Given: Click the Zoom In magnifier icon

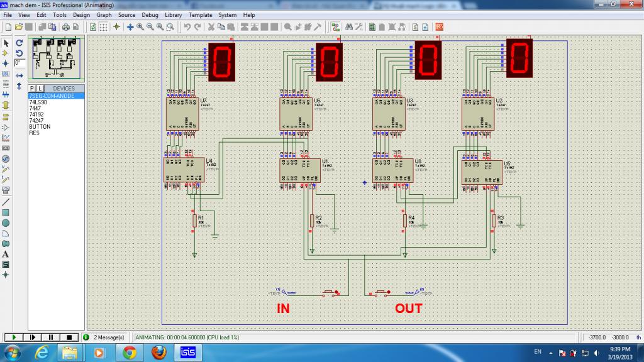Looking at the screenshot, I should click(x=140, y=27).
